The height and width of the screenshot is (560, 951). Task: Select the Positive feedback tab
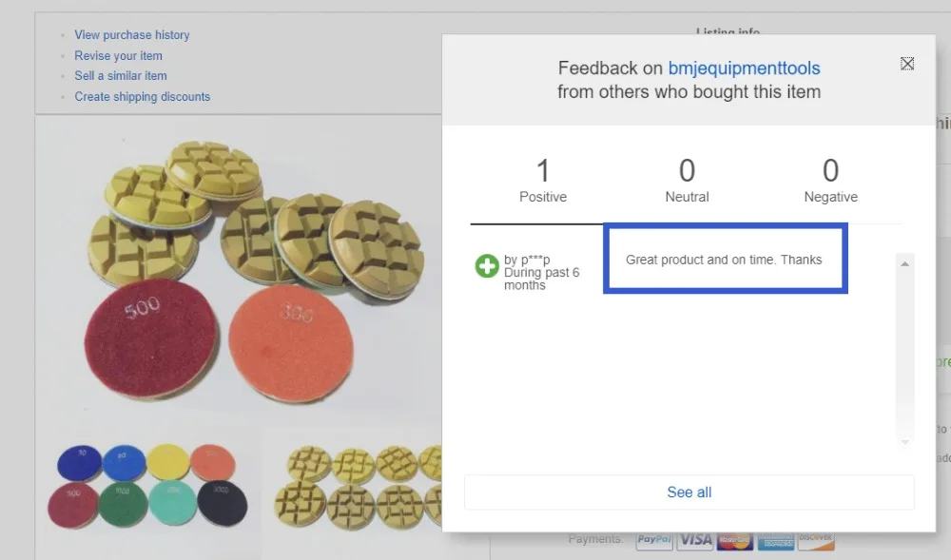point(543,180)
